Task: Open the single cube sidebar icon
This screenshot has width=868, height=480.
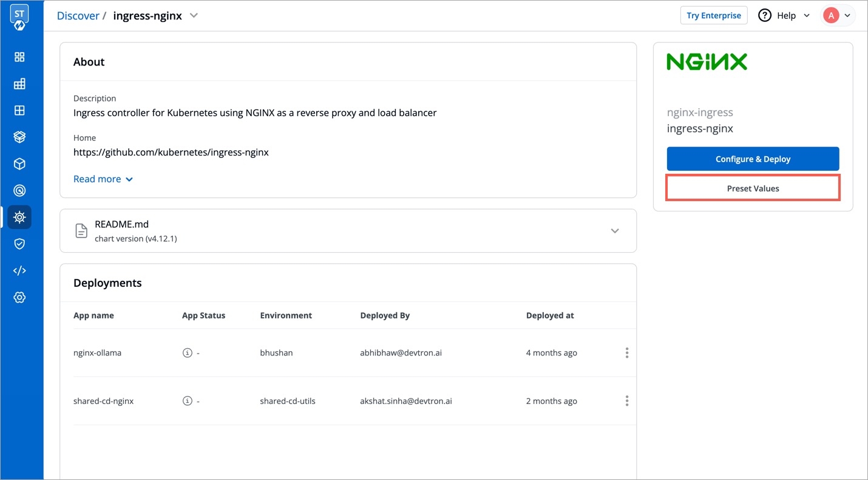Action: tap(19, 164)
